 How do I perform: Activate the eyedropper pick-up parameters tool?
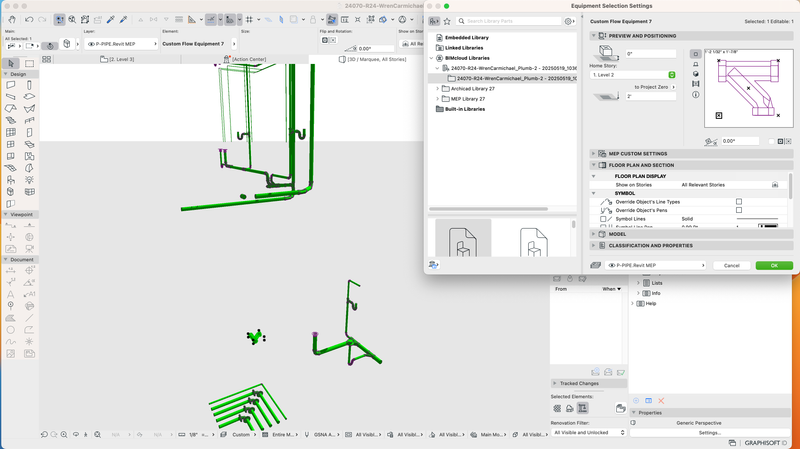coord(110,19)
